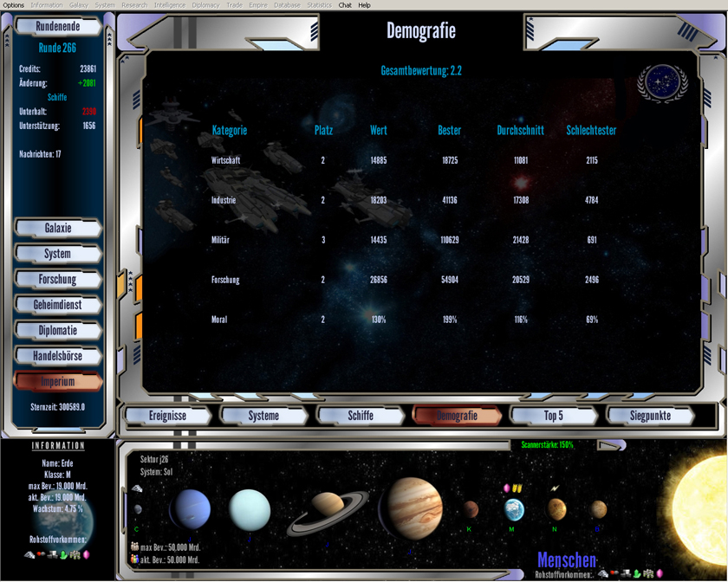Click the colored people icon beside akt. Bev. 50.000

[x=135, y=559]
